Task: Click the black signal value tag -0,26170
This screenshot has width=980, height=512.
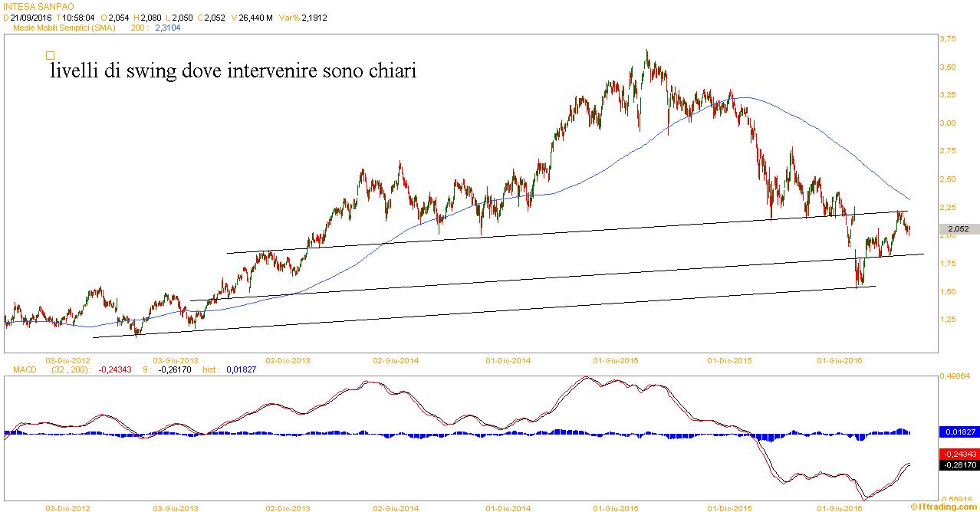Action: (959, 464)
